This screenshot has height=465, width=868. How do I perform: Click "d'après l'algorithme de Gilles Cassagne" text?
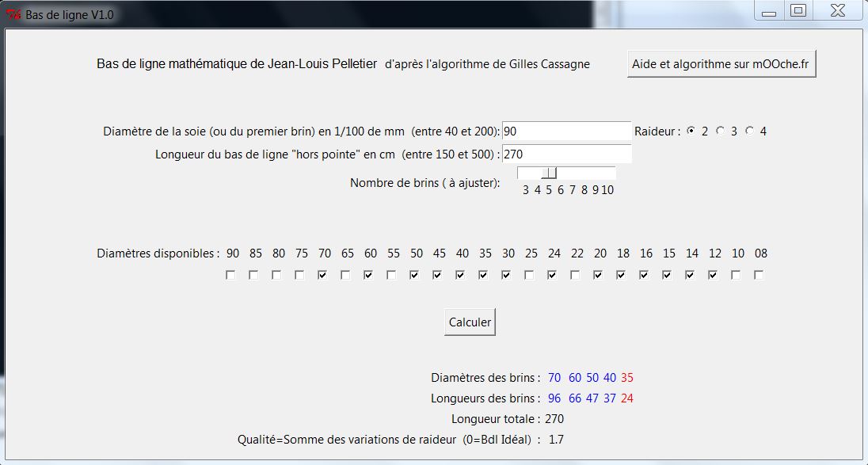(488, 64)
